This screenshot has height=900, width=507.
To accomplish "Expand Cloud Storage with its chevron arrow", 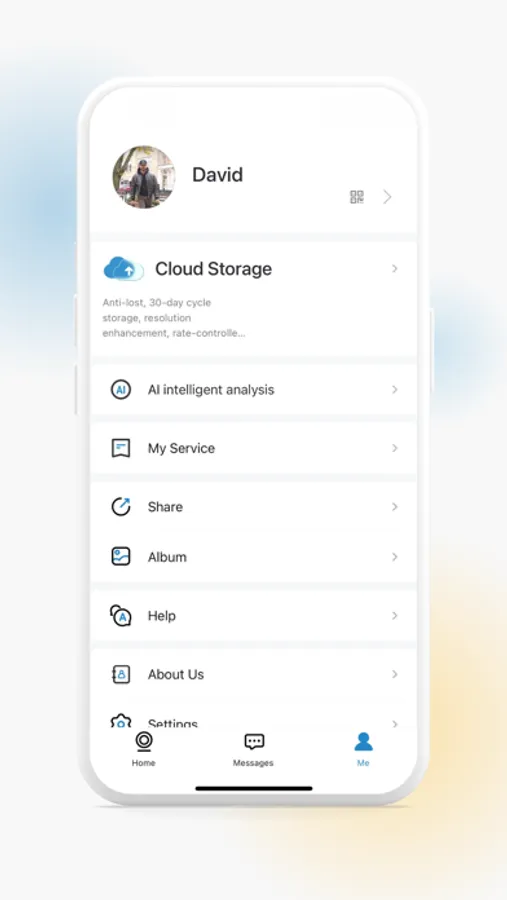I will (394, 269).
